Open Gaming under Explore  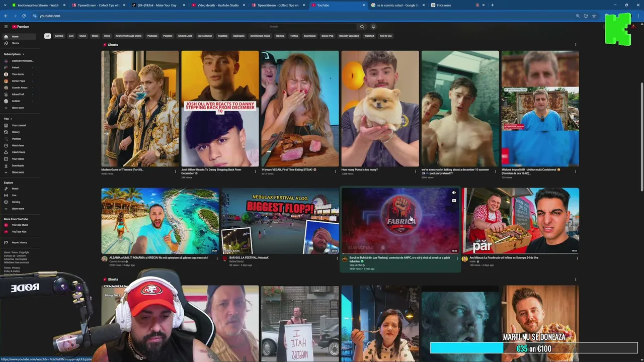click(19, 202)
